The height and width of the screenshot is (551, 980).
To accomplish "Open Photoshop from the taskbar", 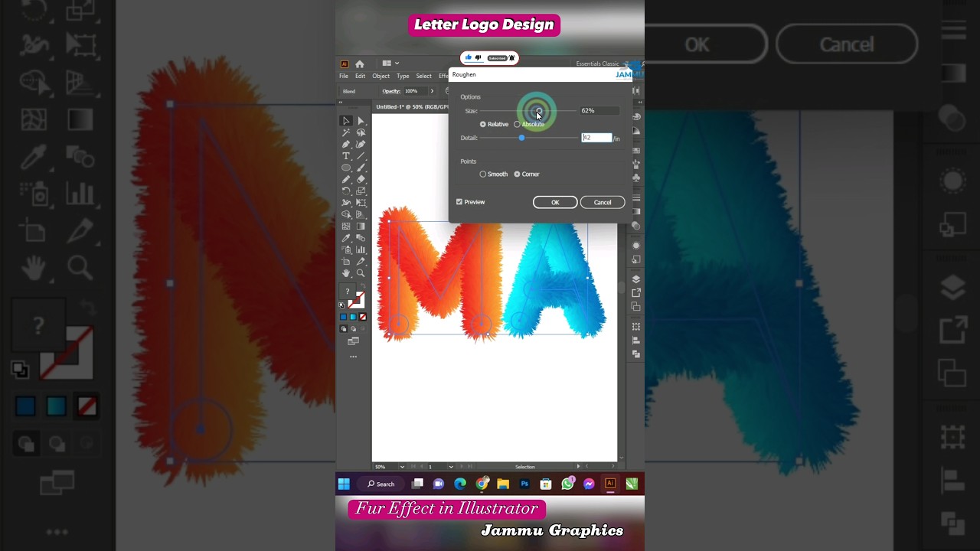I will tap(524, 484).
